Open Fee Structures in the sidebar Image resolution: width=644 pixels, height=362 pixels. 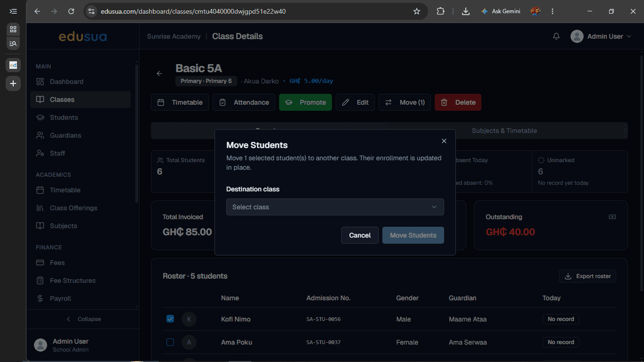point(80,280)
